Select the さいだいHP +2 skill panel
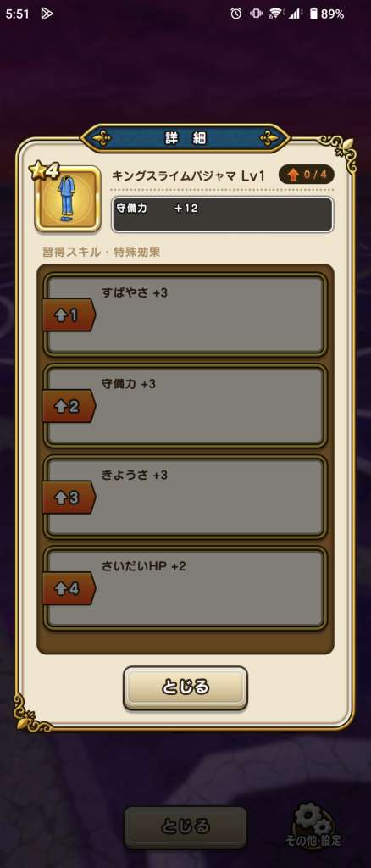The image size is (371, 868). click(x=185, y=588)
